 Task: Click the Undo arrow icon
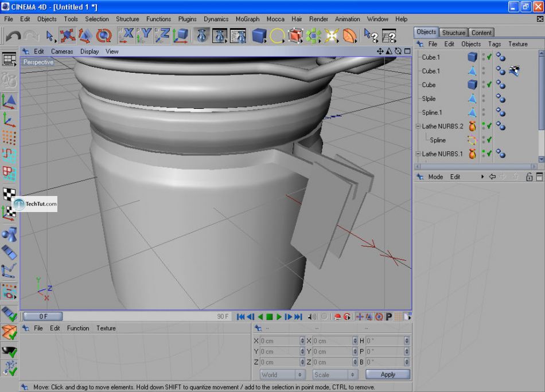point(13,36)
